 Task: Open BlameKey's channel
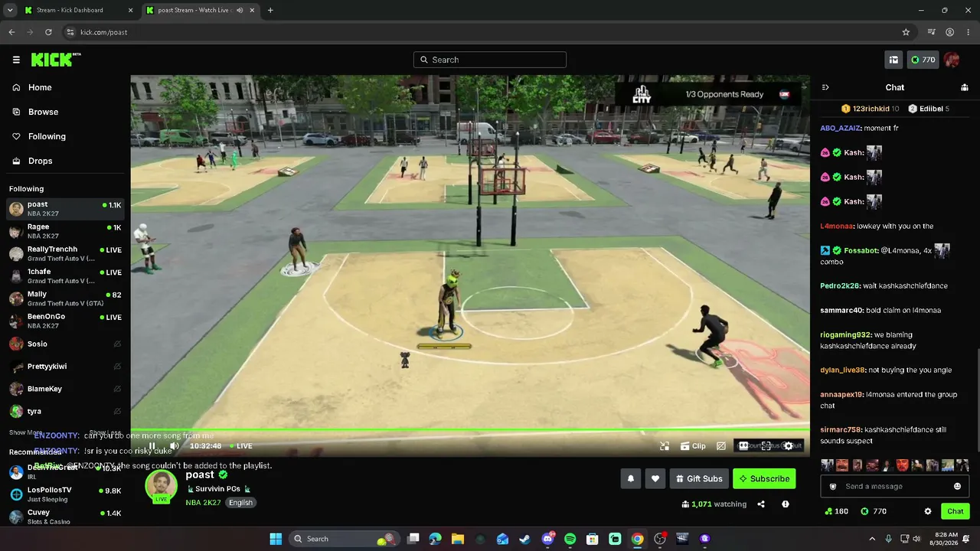[65, 389]
